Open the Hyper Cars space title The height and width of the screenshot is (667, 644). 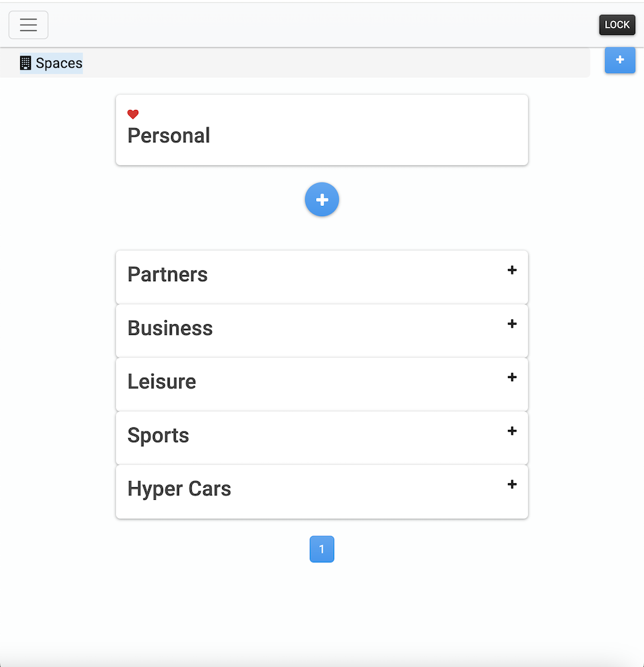click(x=179, y=489)
